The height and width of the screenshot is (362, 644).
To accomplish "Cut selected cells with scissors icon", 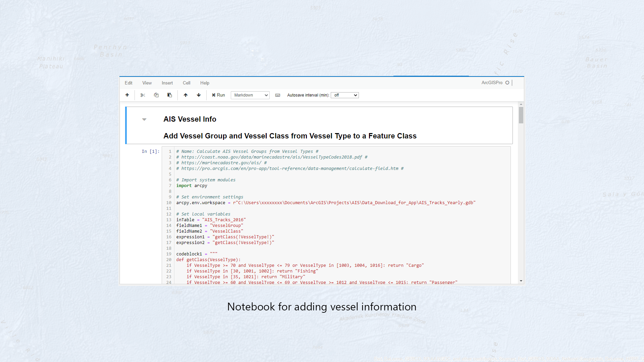I will tap(143, 95).
